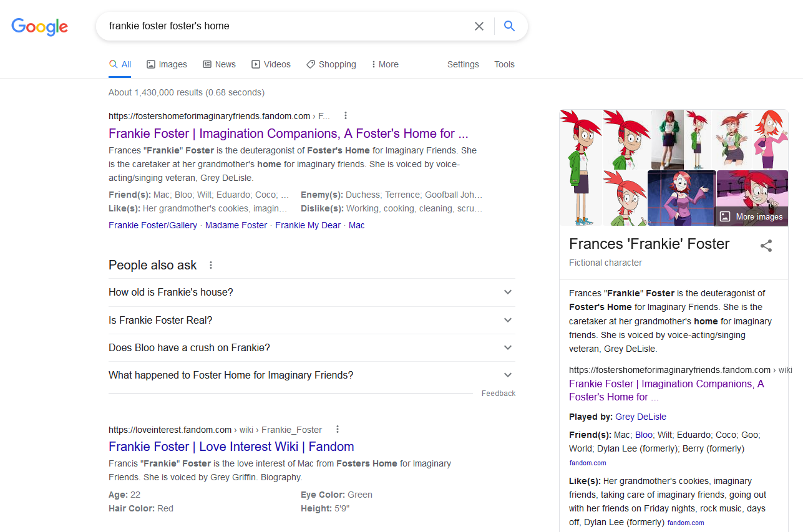Screen dimensions: 803x532
Task: Click the share icon in knowledge panel
Action: tap(766, 246)
